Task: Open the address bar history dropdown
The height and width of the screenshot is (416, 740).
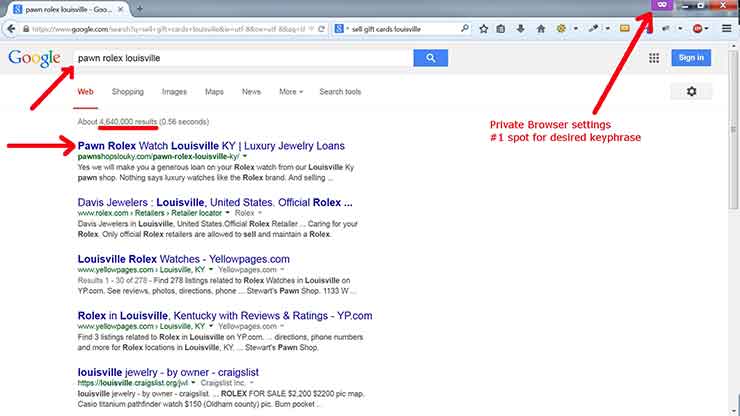Action: coord(311,29)
